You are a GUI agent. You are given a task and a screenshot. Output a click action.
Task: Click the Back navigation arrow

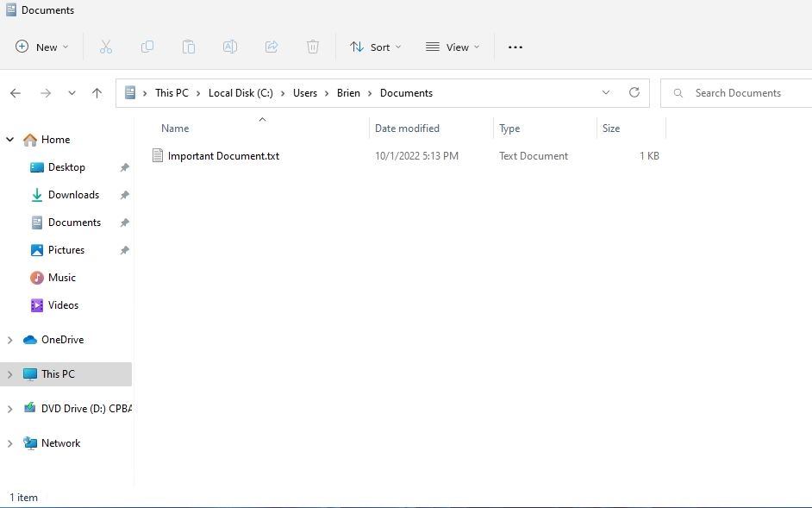[15, 92]
